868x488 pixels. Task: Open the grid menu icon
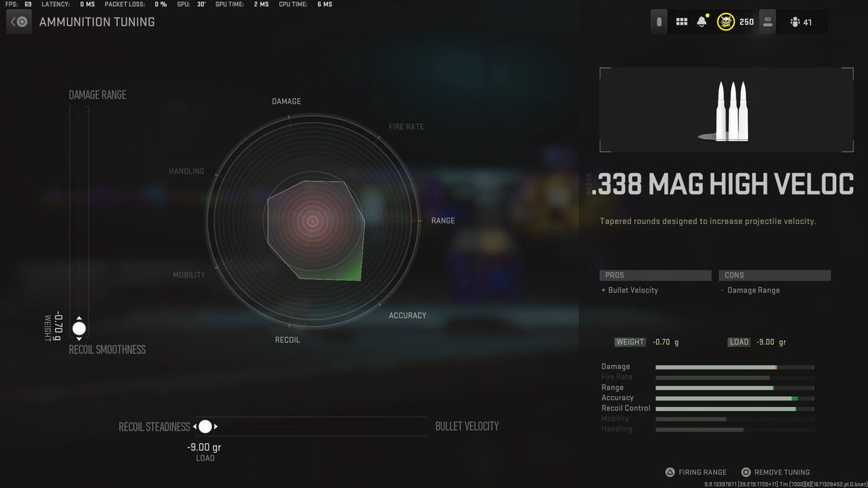click(x=681, y=22)
